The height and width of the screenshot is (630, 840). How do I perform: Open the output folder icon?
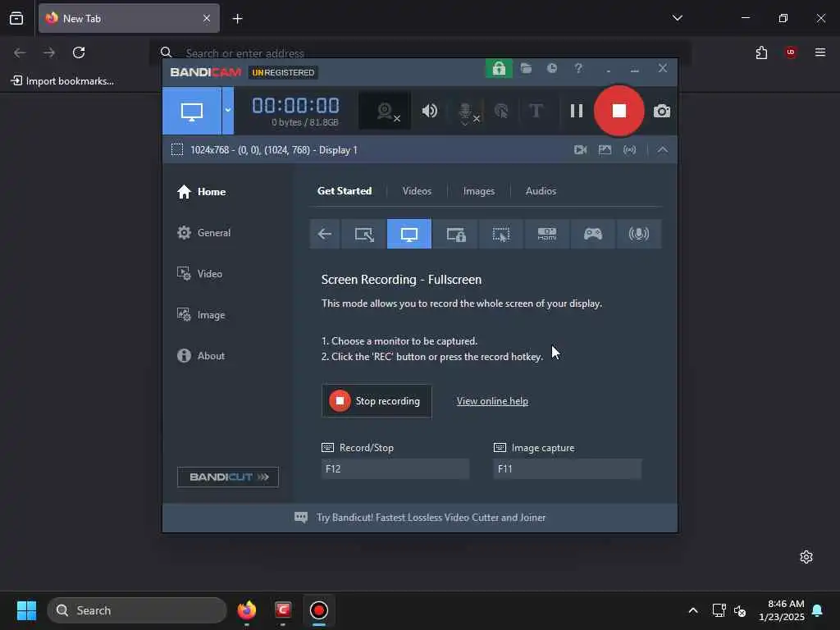coord(526,68)
